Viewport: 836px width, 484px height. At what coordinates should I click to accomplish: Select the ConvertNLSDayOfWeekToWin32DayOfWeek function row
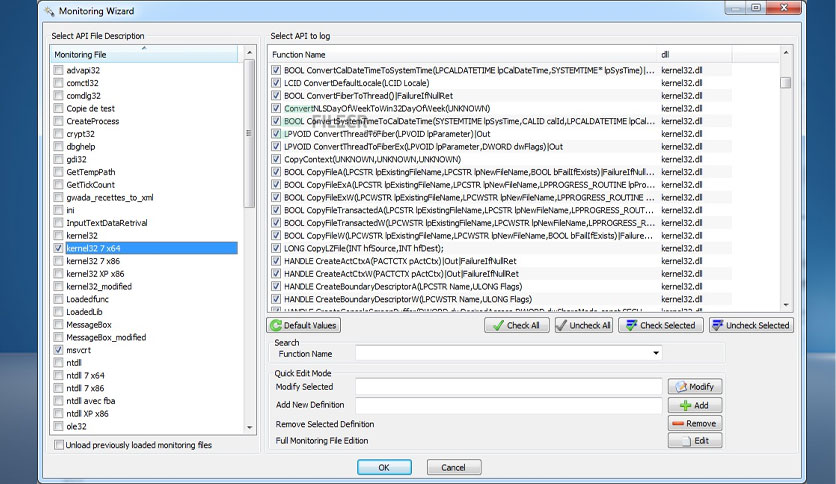[x=500, y=108]
